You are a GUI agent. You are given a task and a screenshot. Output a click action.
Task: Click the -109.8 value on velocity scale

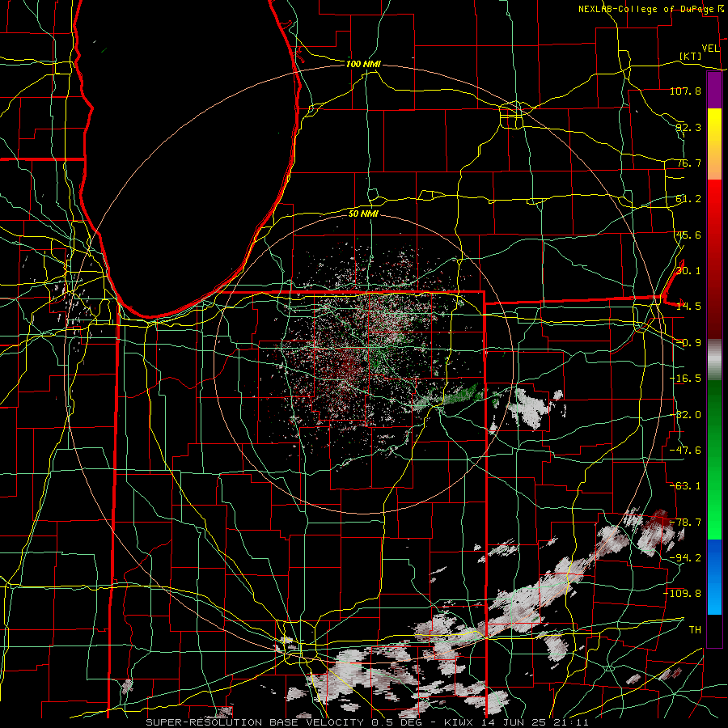(x=683, y=594)
